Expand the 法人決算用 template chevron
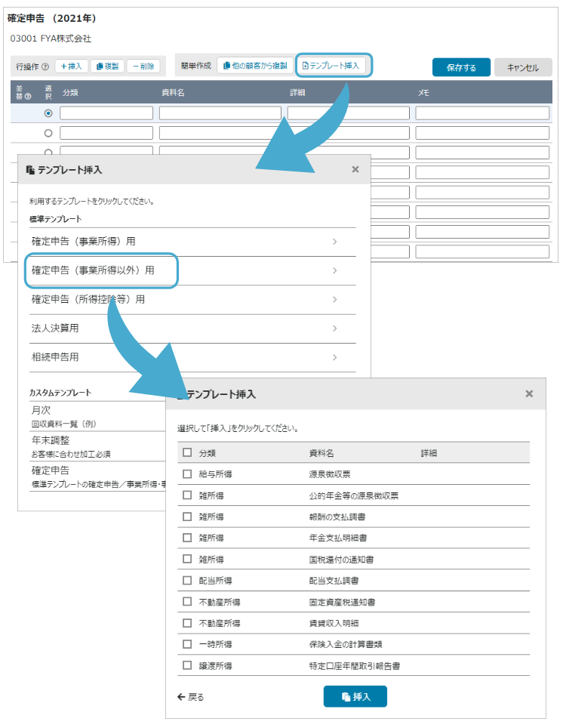This screenshot has height=728, width=566. tap(334, 329)
